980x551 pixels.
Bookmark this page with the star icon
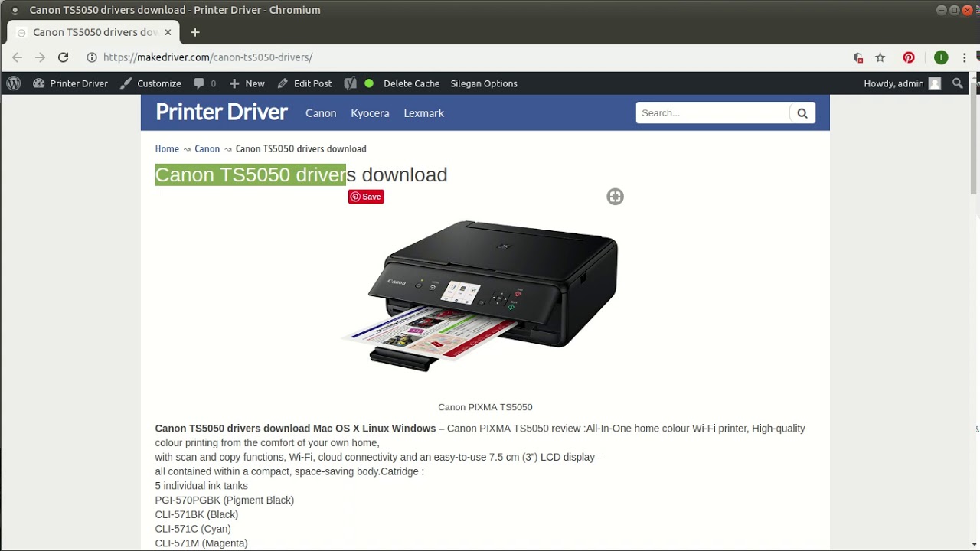coord(880,57)
